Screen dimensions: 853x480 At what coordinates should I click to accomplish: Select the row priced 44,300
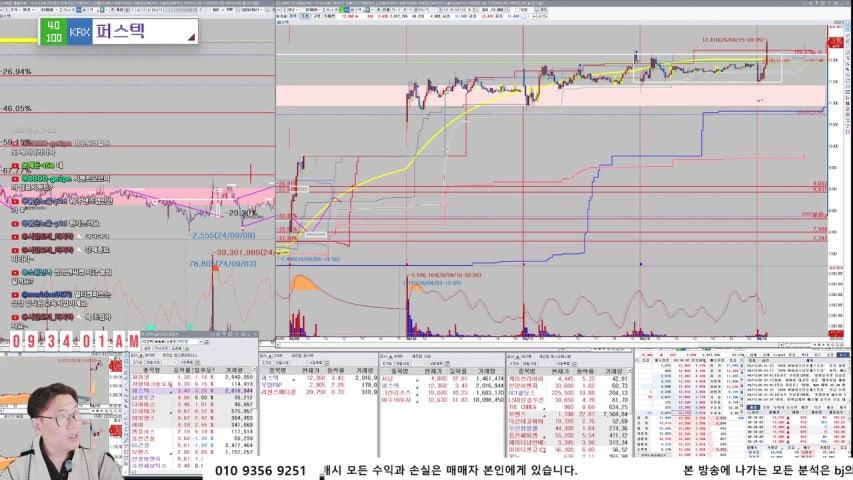[567, 428]
